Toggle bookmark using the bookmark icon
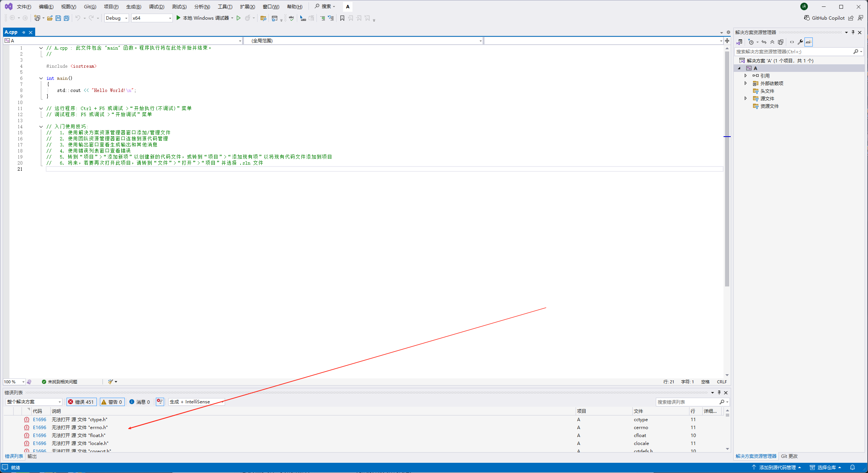Image resolution: width=868 pixels, height=473 pixels. click(x=342, y=18)
